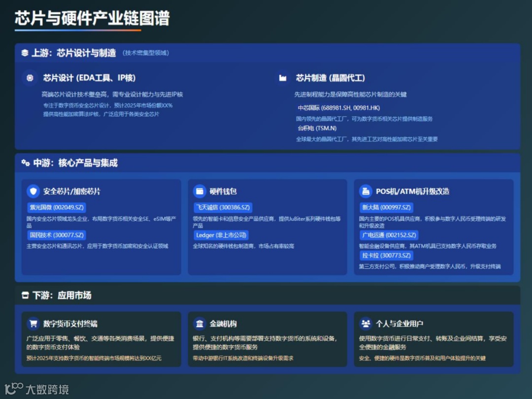Viewport: 532px width, 399px height.
Task: Click the factory icon next to 芯片制造
Action: (283, 78)
